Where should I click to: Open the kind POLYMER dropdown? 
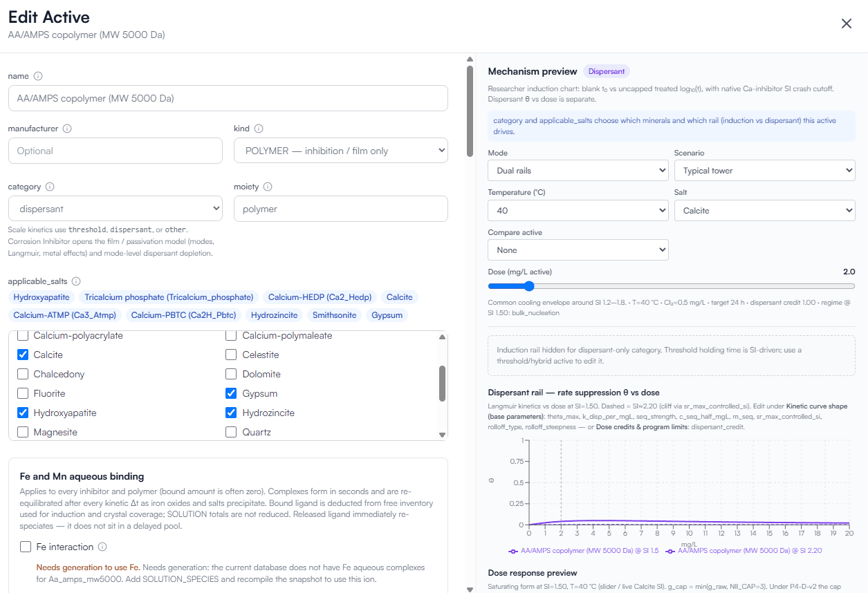coord(341,151)
